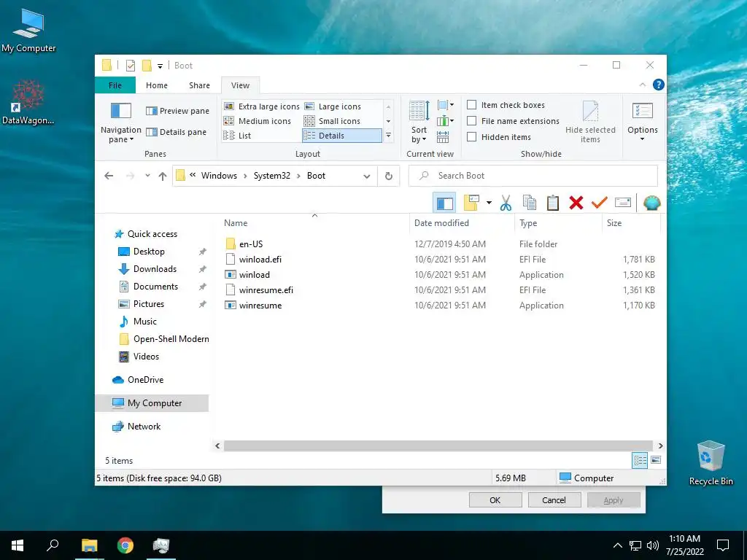
Task: Select the winload.efi file
Action: point(260,260)
